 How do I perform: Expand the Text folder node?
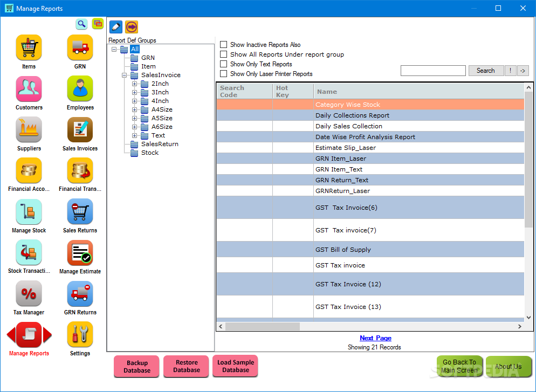(x=135, y=136)
